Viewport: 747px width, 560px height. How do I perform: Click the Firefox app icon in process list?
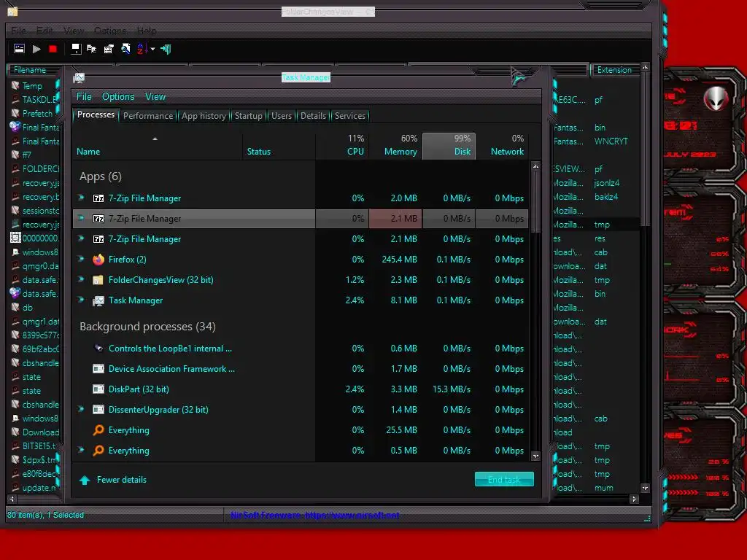[98, 260]
